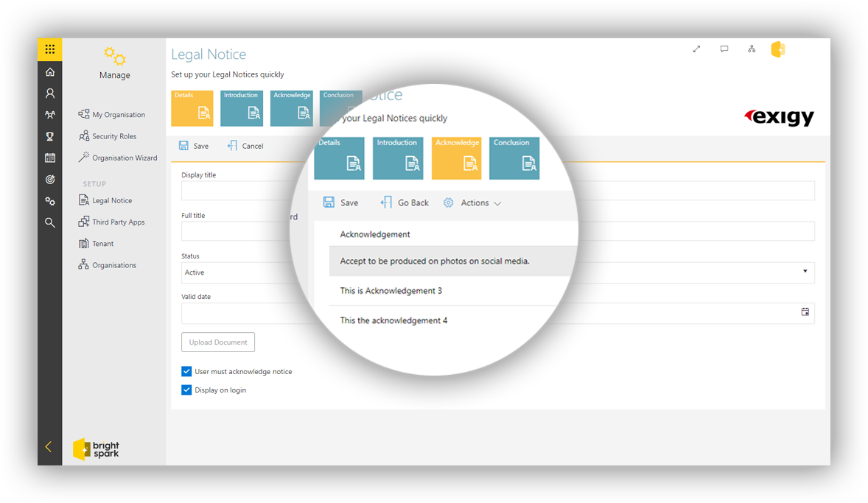The height and width of the screenshot is (503, 868).
Task: Select Legal Notice under Setup
Action: click(105, 200)
